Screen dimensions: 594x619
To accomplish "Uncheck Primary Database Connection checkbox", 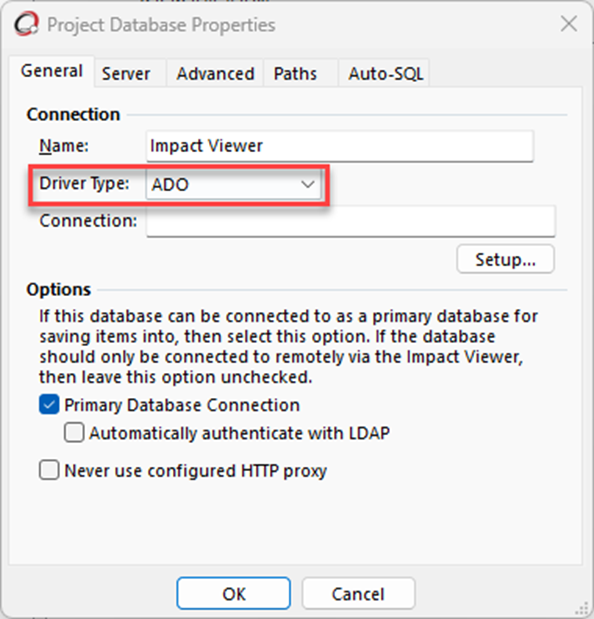I will point(49,405).
